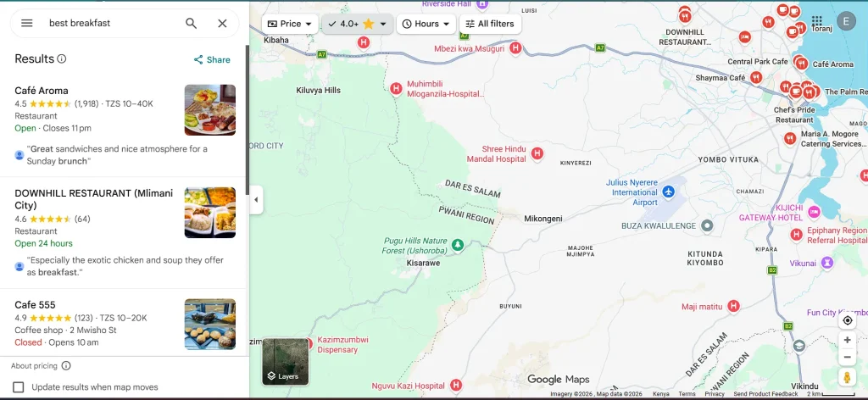
Task: Share the results list
Action: pyautogui.click(x=212, y=60)
